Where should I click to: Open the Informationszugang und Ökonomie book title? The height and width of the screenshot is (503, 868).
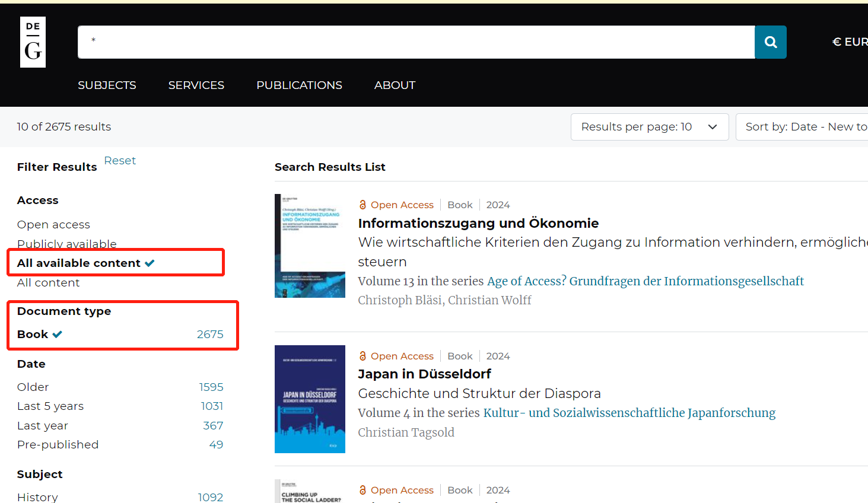pos(478,223)
